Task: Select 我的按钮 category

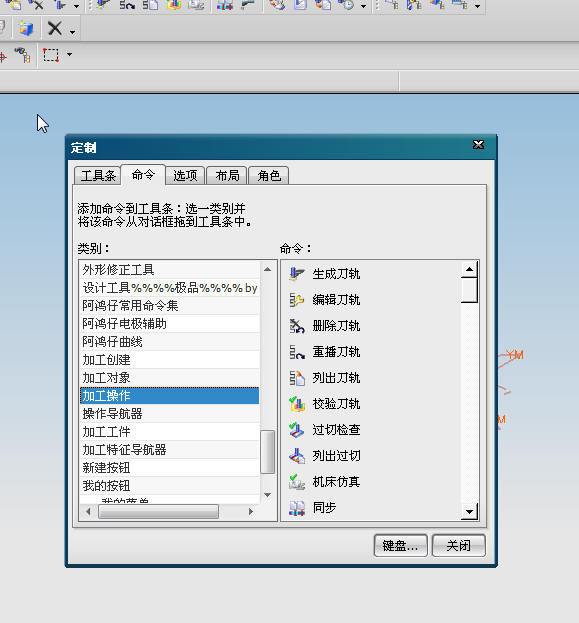Action: [170, 486]
